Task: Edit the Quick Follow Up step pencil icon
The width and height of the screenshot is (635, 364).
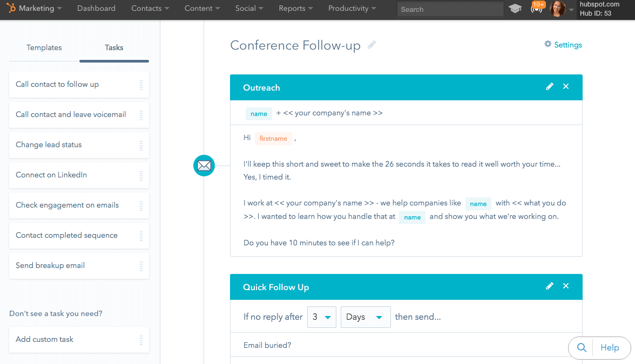Action: (550, 286)
